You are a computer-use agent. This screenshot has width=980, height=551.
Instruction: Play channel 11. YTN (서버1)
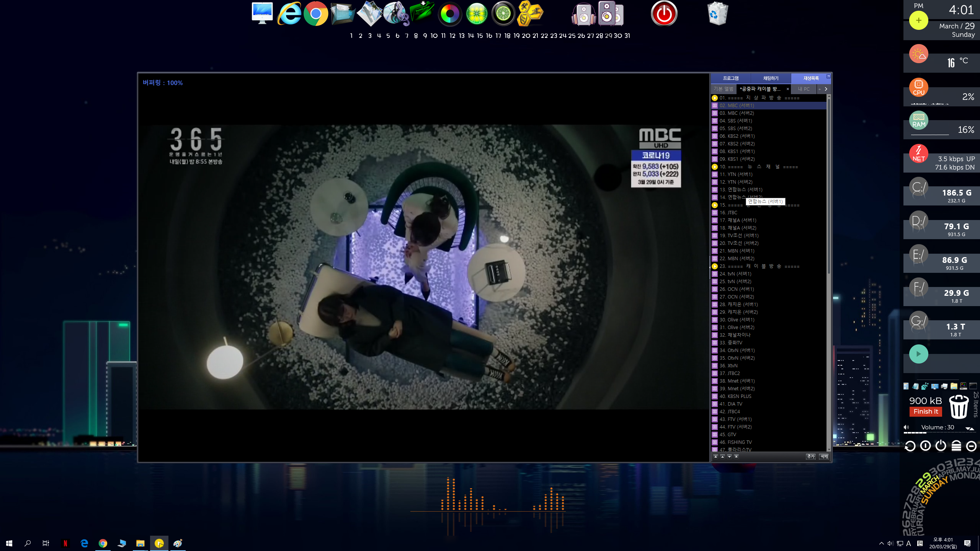(x=769, y=174)
